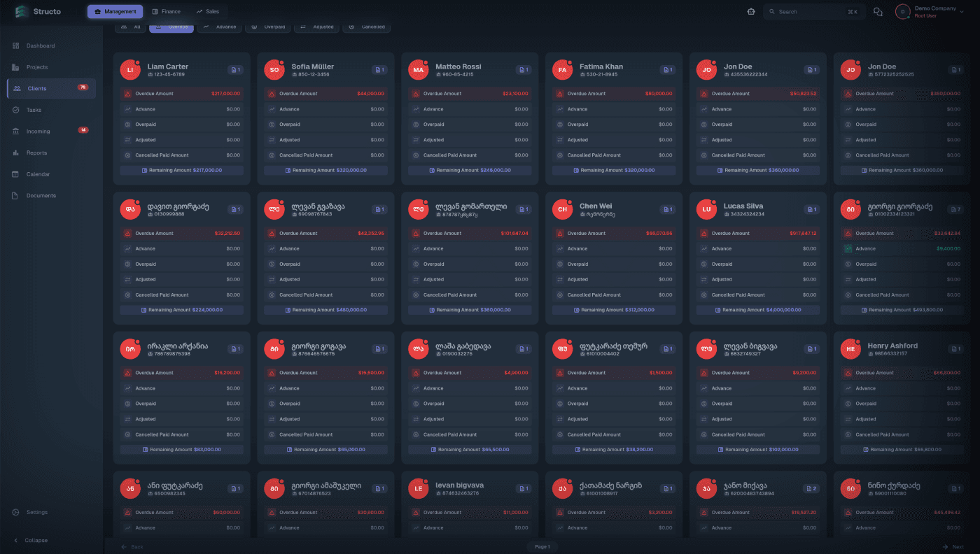Click the magnifier icon in search box
The image size is (980, 554).
coord(772,12)
